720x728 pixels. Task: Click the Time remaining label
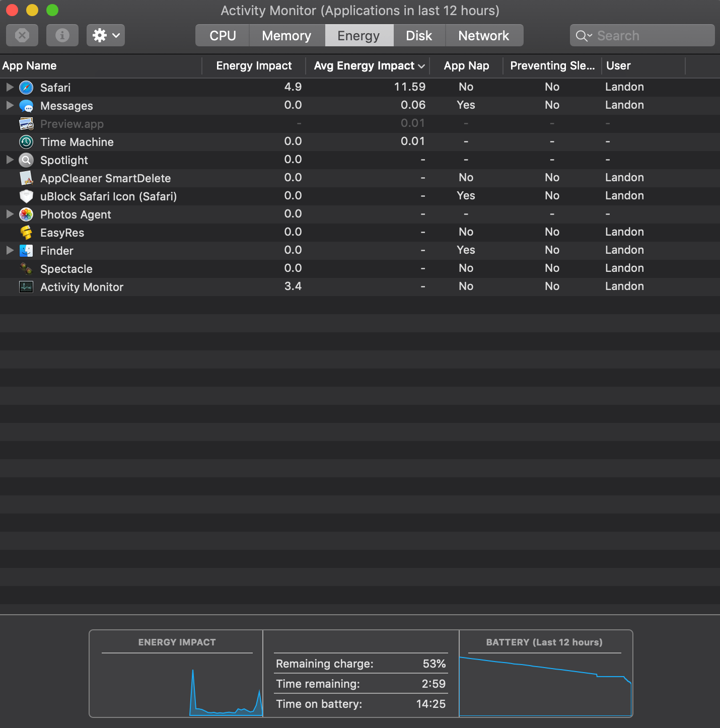[x=318, y=684]
